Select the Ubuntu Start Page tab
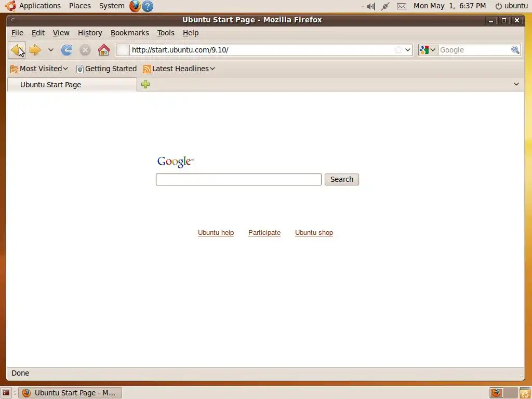This screenshot has height=399, width=532. point(72,85)
